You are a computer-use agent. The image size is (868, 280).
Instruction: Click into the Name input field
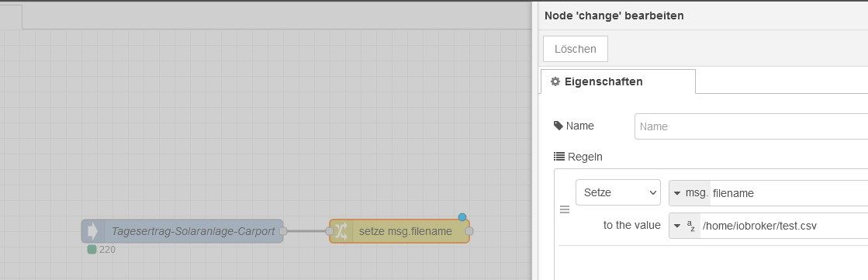[751, 126]
